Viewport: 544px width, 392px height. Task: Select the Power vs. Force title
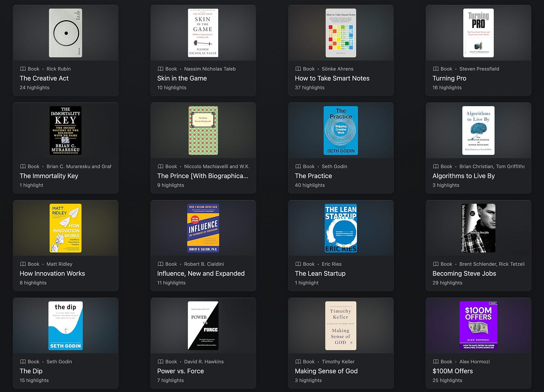pyautogui.click(x=180, y=371)
